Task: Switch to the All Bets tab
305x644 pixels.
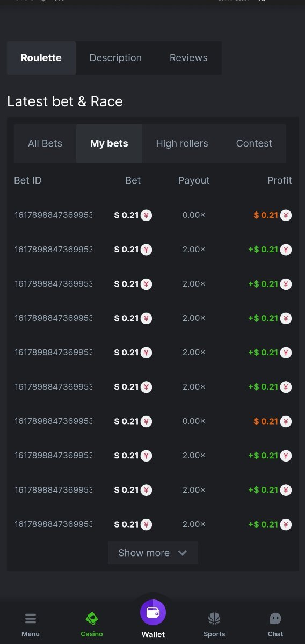Action: click(x=45, y=143)
